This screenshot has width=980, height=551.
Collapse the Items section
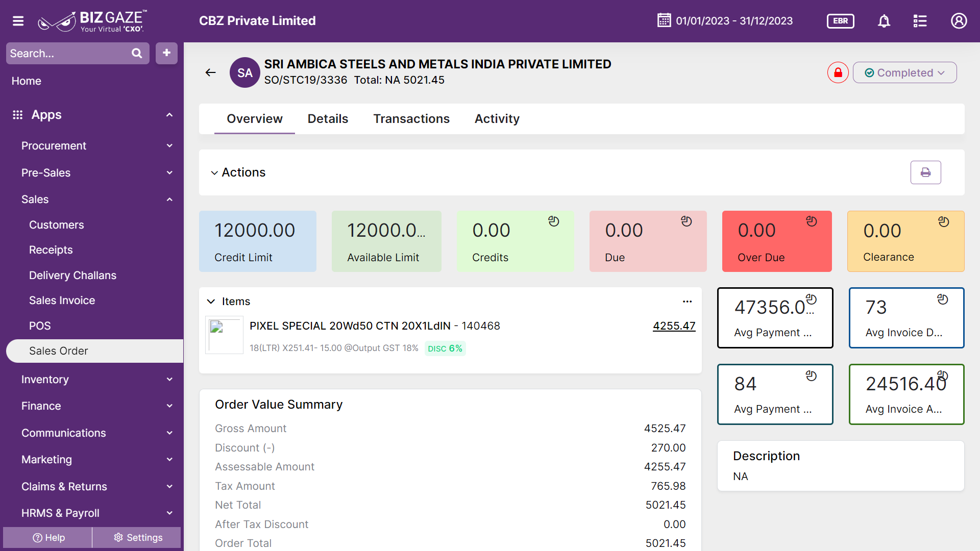[211, 302]
